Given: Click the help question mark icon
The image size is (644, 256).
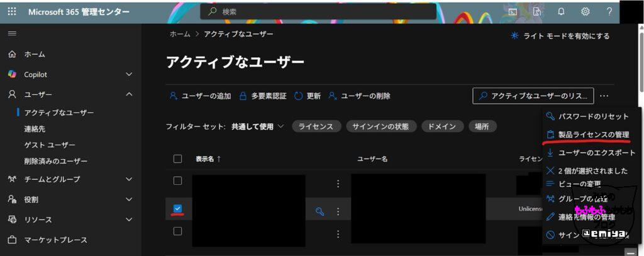Looking at the screenshot, I should (x=609, y=12).
